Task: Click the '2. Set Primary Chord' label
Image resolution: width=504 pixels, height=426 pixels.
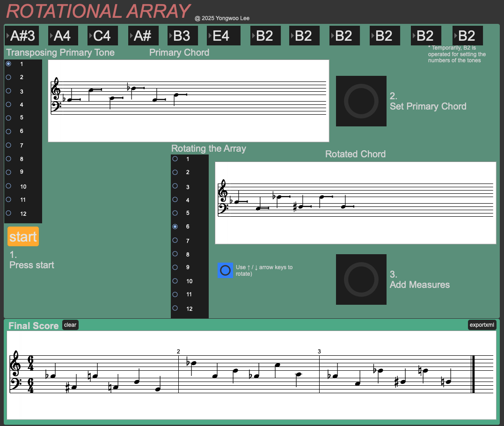Action: (428, 101)
